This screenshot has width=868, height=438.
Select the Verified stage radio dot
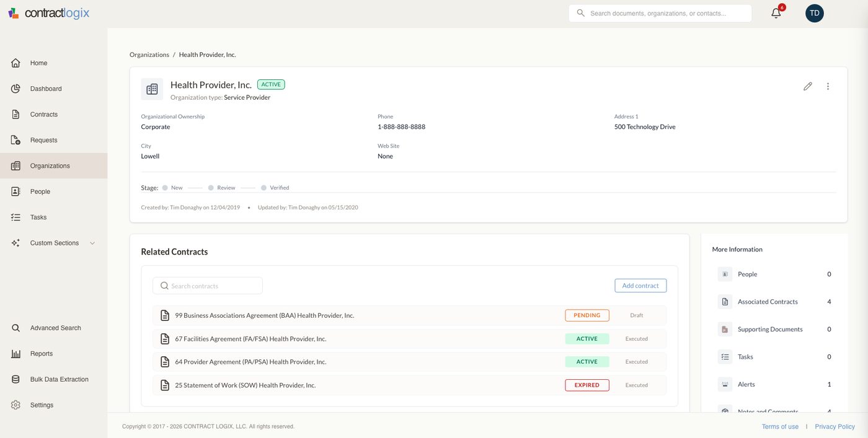pos(263,188)
